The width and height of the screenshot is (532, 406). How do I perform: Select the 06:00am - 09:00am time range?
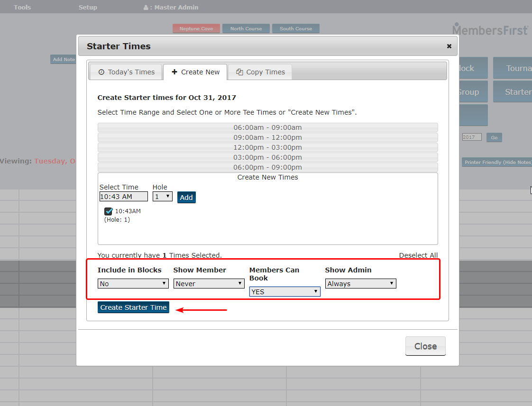[x=267, y=127]
